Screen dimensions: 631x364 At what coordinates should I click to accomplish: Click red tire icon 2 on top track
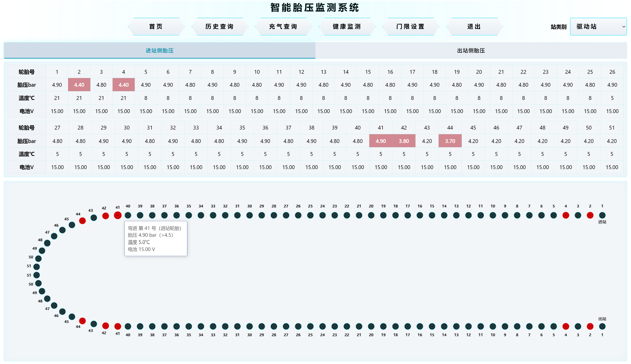(x=590, y=215)
